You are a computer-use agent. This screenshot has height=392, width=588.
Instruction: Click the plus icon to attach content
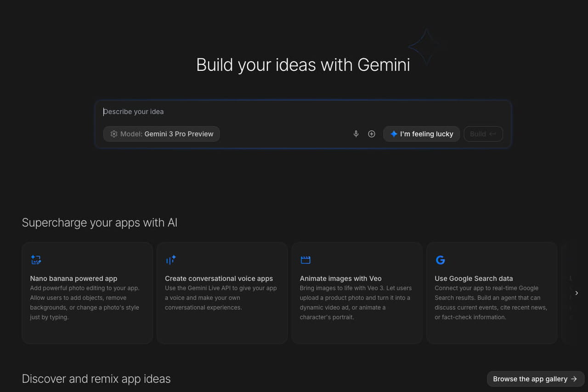click(x=372, y=134)
